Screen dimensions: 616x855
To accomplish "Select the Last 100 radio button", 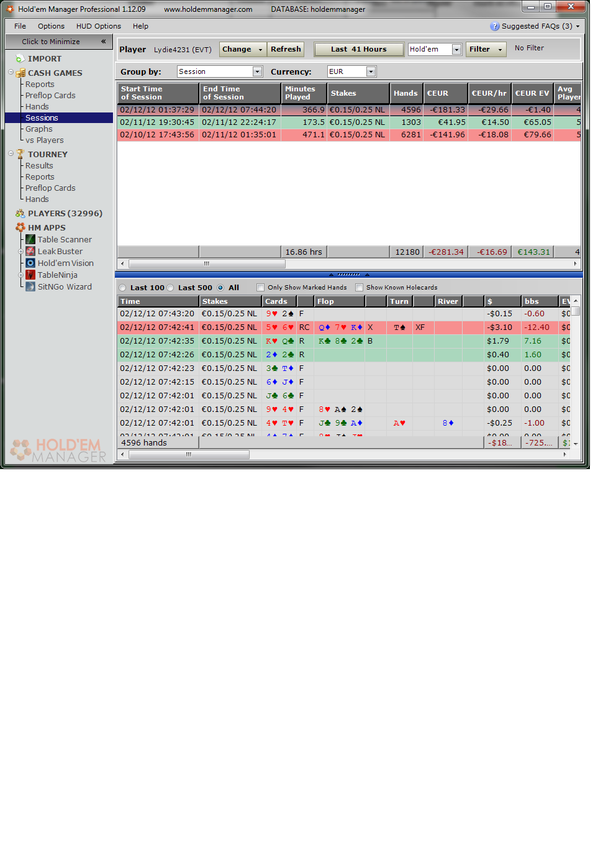I will pyautogui.click(x=122, y=288).
